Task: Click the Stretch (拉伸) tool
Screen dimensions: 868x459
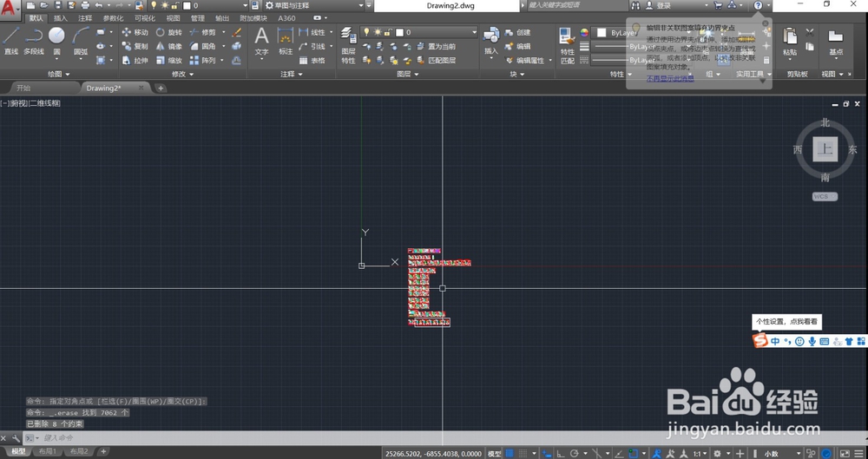Action: point(135,61)
